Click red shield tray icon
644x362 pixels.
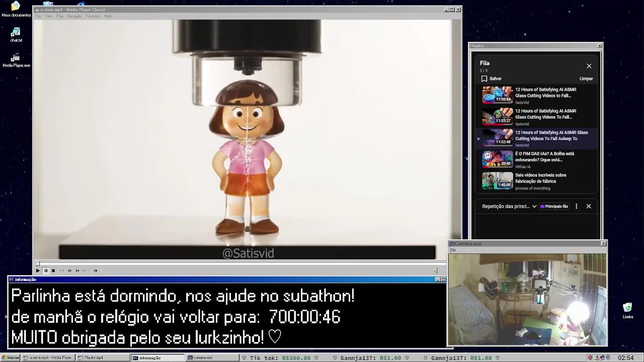[590, 357]
